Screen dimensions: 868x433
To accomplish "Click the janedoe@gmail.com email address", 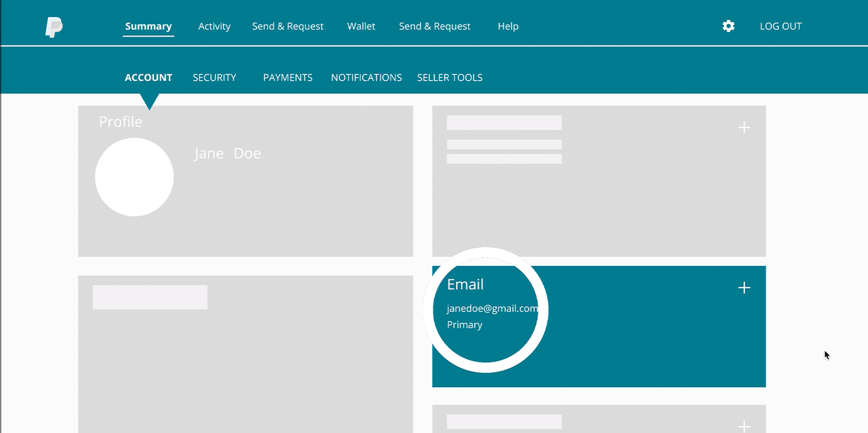I will point(492,309).
